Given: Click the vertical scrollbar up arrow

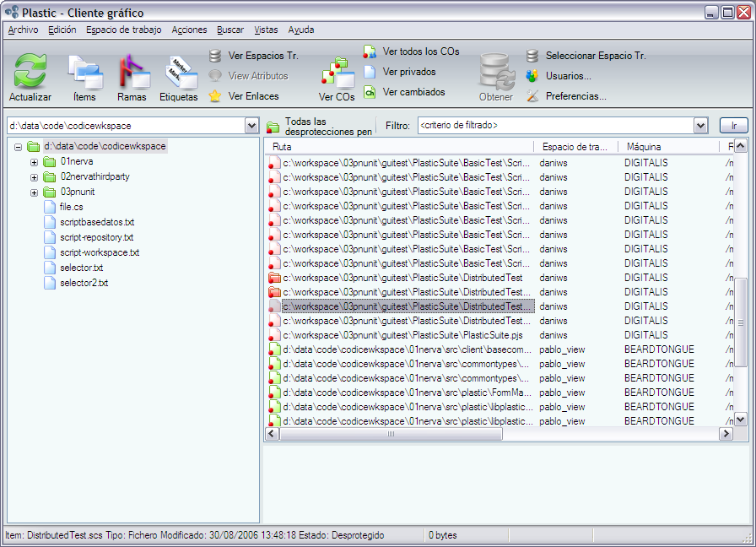Looking at the screenshot, I should point(741,146).
